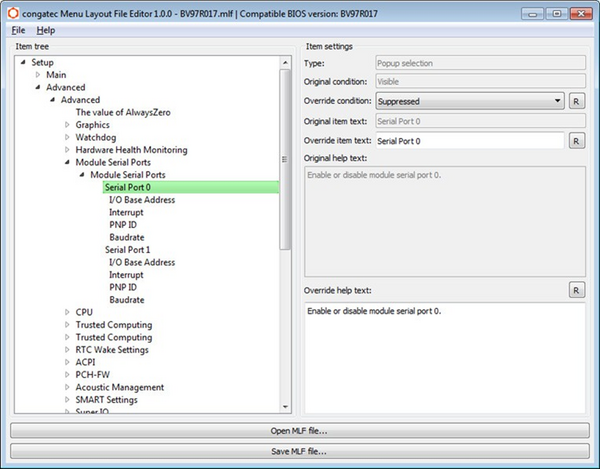
Task: Click the Save MLF file button
Action: point(299,451)
